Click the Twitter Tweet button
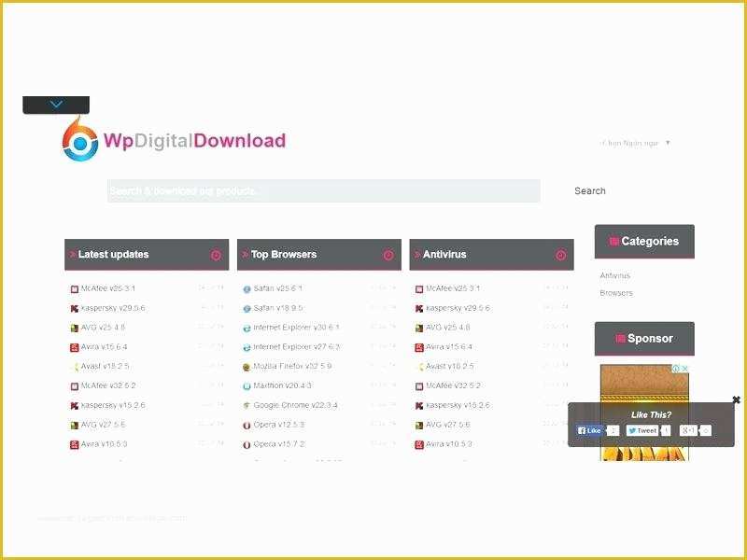747x560 pixels. coord(642,430)
